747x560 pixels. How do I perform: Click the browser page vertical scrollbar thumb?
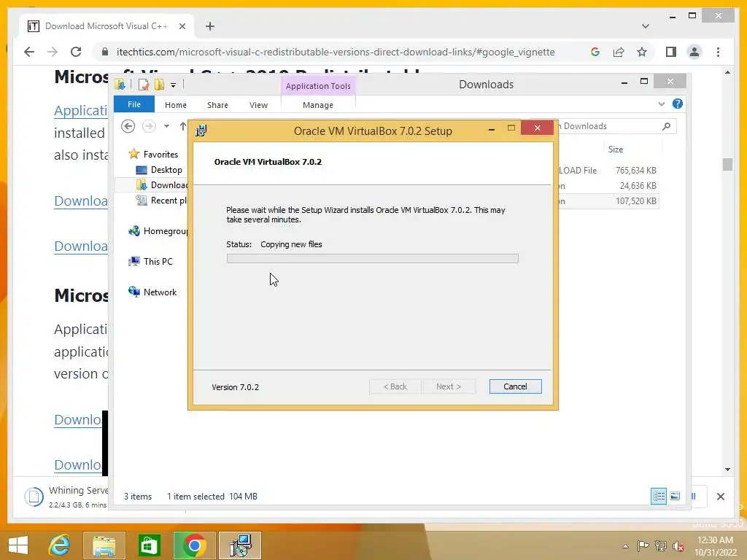click(727, 164)
